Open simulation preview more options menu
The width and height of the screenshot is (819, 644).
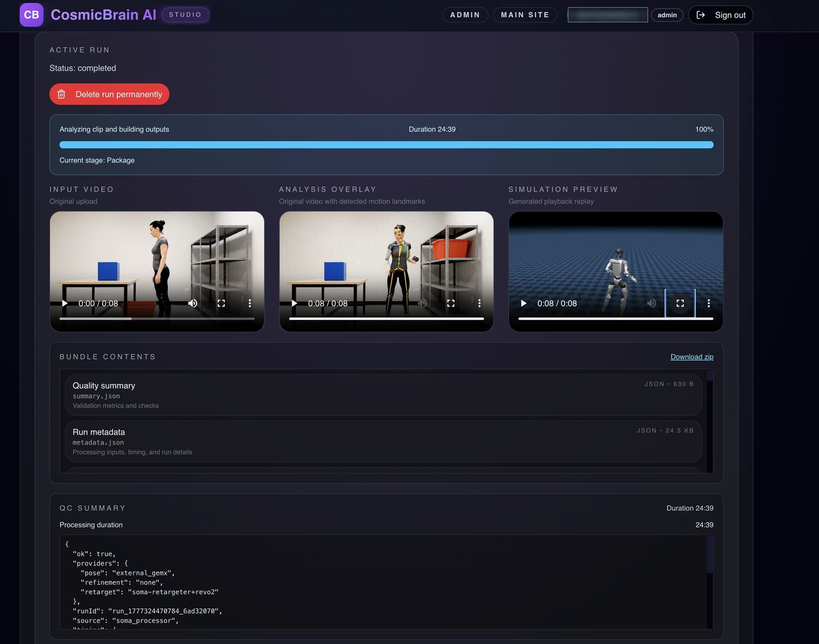click(709, 303)
